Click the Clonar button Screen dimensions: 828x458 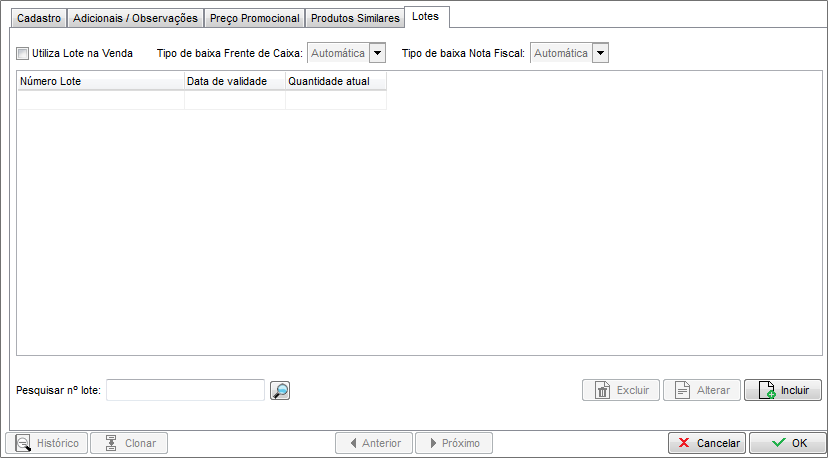(x=129, y=443)
